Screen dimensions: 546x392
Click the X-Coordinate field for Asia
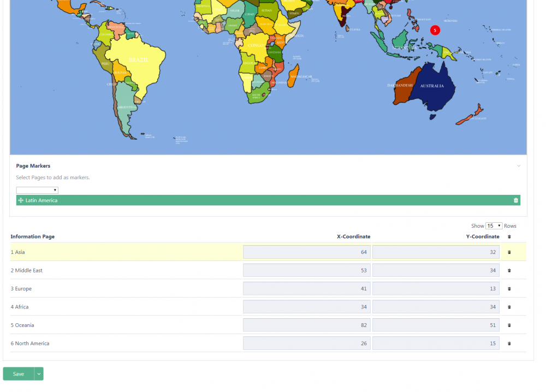(x=307, y=252)
